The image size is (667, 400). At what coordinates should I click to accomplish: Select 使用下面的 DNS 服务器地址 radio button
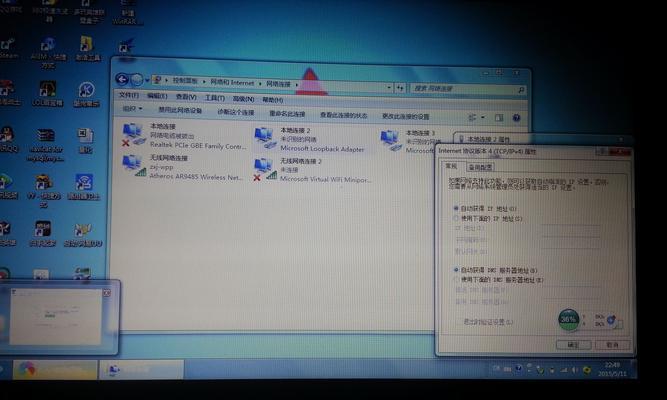[x=456, y=280]
